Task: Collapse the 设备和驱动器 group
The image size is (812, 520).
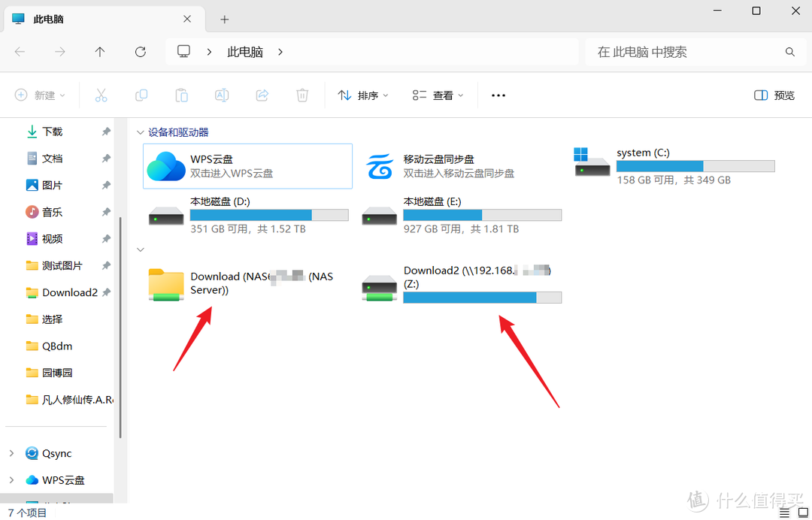Action: tap(140, 132)
